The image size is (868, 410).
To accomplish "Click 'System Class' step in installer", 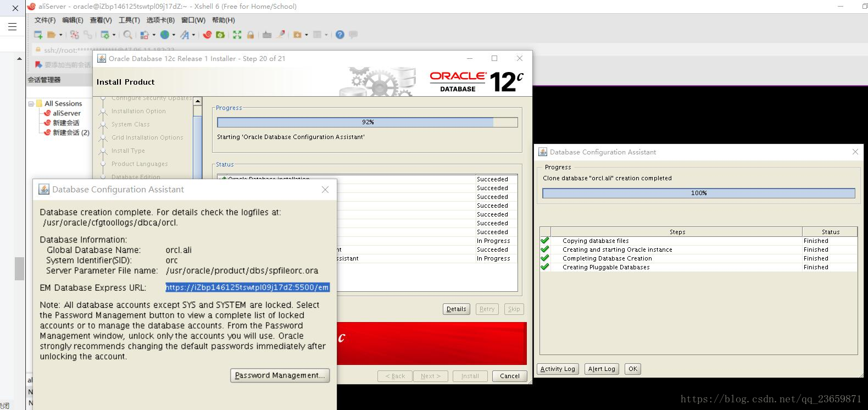I will (131, 124).
